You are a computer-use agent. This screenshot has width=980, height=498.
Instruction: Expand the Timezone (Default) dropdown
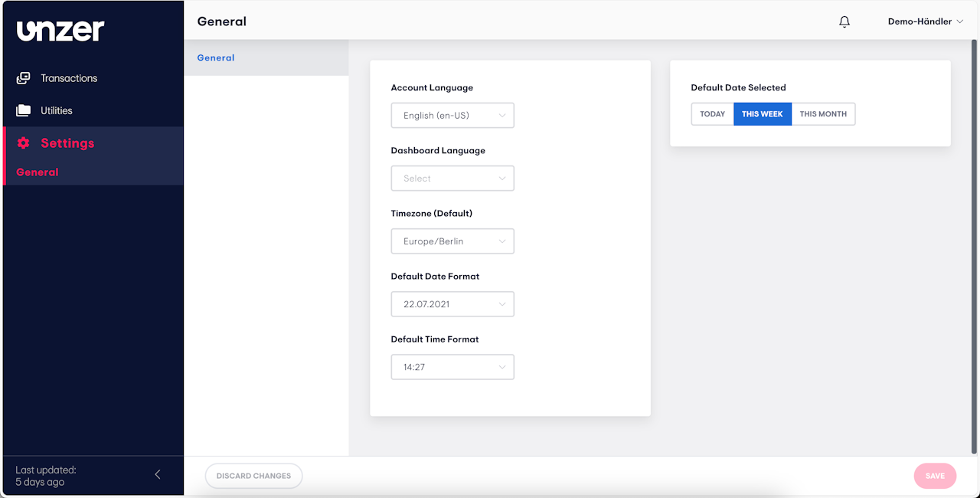point(452,241)
